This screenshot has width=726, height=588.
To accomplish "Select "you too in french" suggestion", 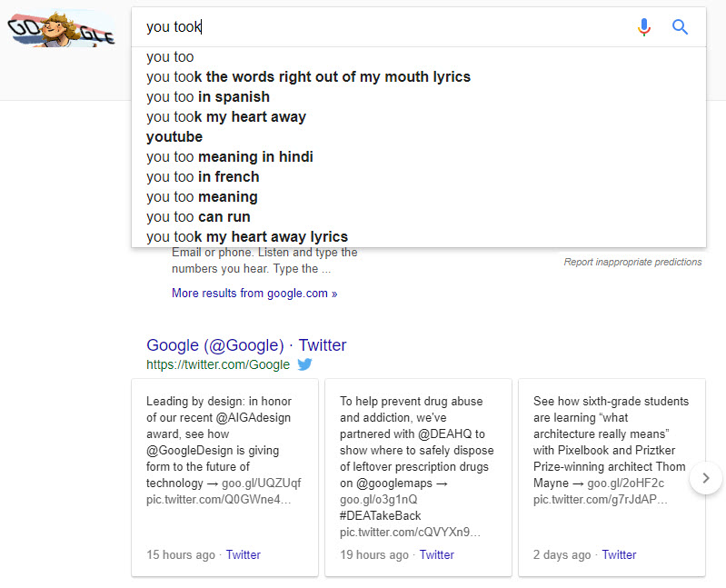I will coord(203,177).
